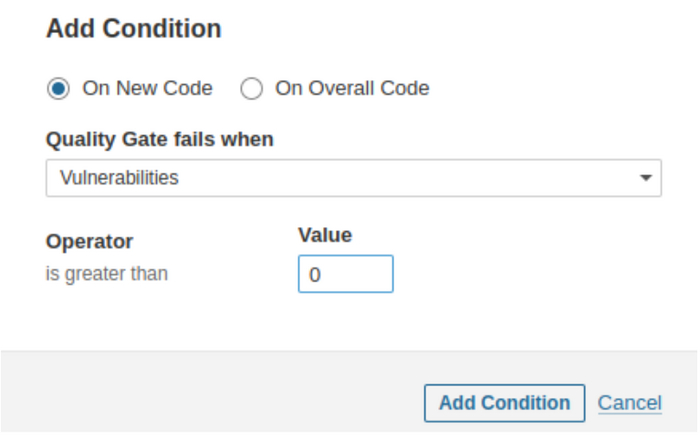Click the Add Condition dialog heading
This screenshot has width=700, height=440.
(x=134, y=29)
